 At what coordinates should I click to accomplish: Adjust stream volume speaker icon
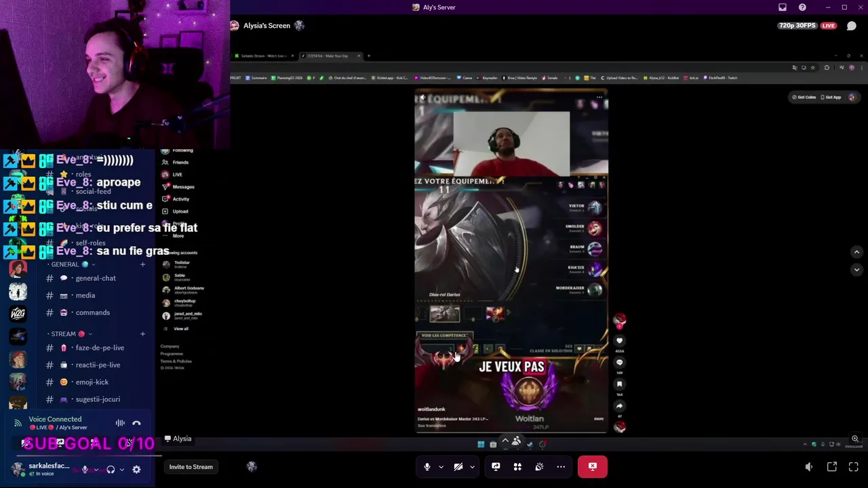(x=809, y=467)
